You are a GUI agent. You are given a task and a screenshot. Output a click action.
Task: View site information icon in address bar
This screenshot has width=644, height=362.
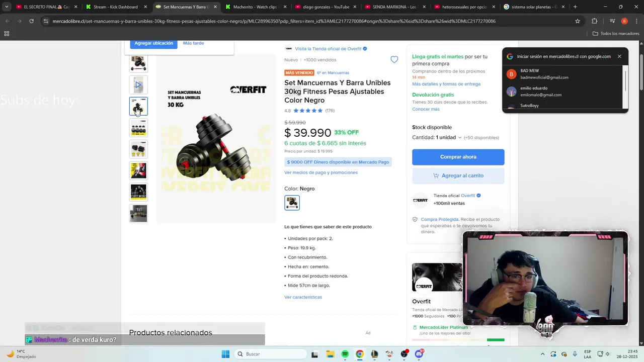coord(46,21)
